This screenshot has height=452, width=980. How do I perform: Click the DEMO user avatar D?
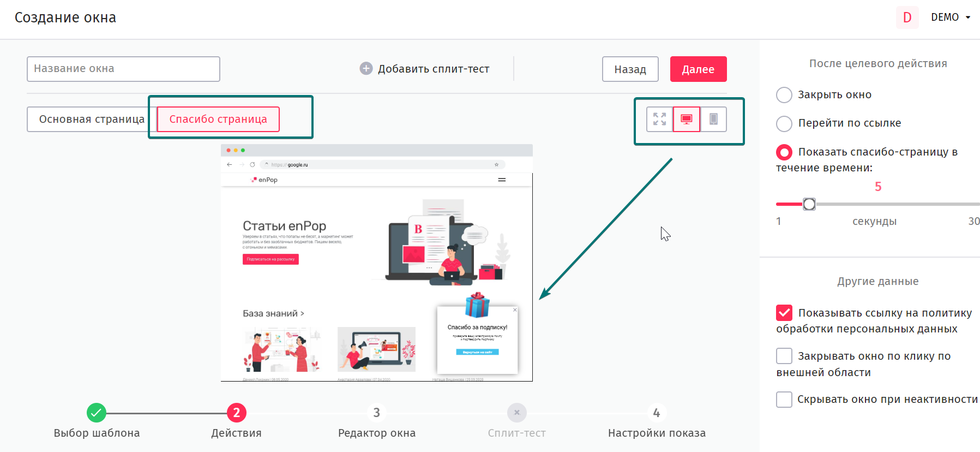click(x=907, y=17)
